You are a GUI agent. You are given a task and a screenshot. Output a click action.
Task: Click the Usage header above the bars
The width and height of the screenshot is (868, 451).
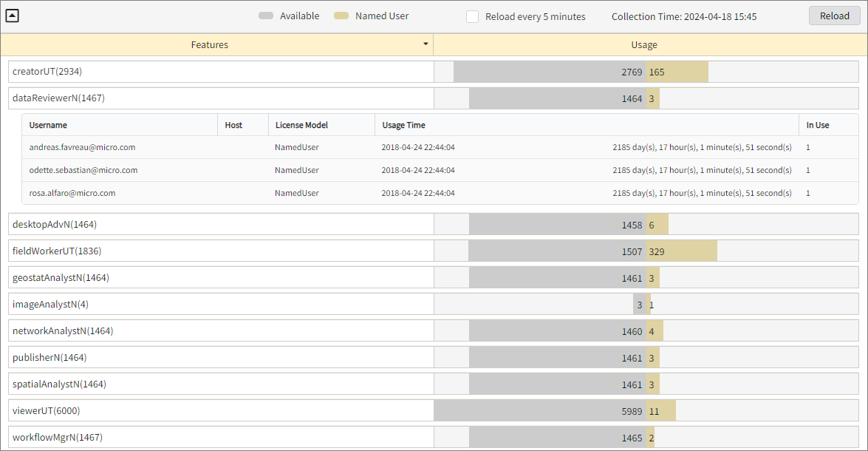tap(643, 44)
